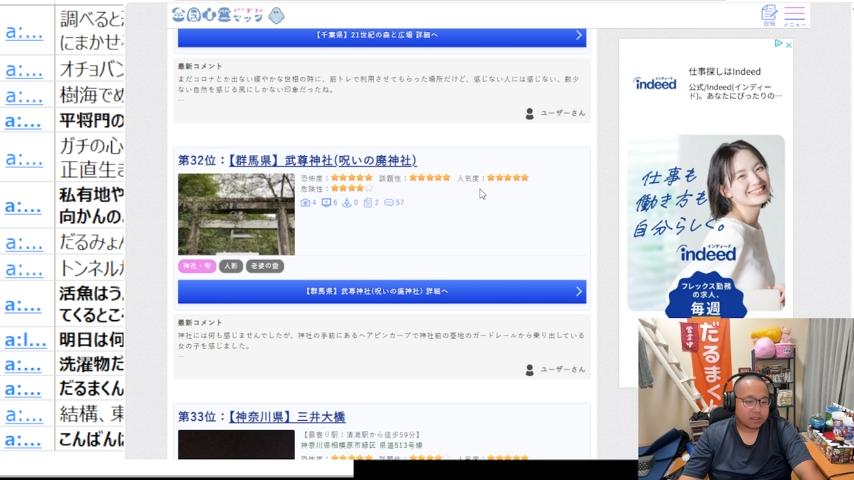Go to the 全国心霊マップ site logo
This screenshot has height=480, width=854.
point(218,15)
